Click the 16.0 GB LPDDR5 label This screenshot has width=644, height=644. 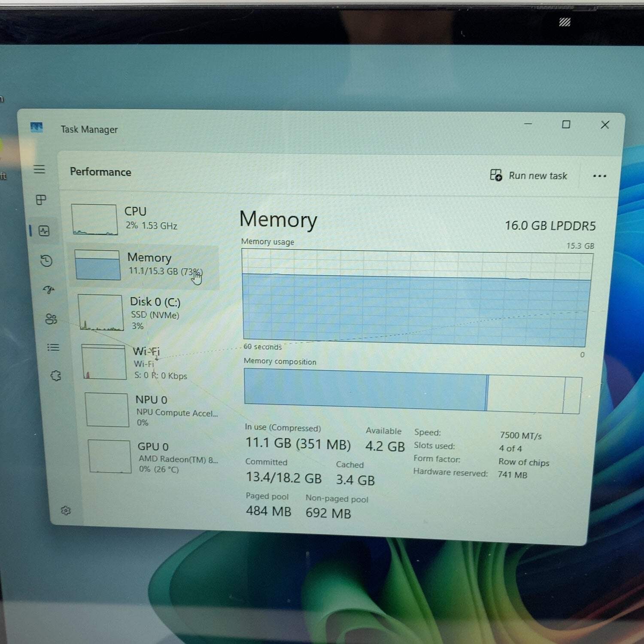click(550, 225)
